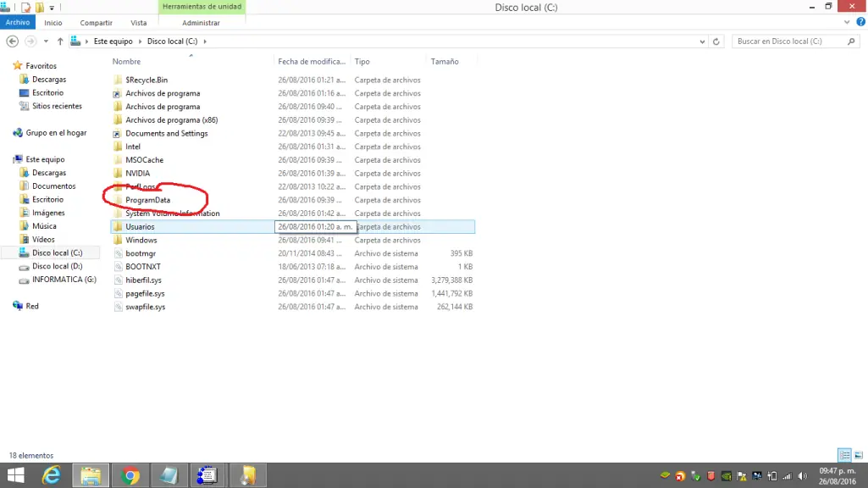Refresh the Disco local (C:) listing

point(716,42)
